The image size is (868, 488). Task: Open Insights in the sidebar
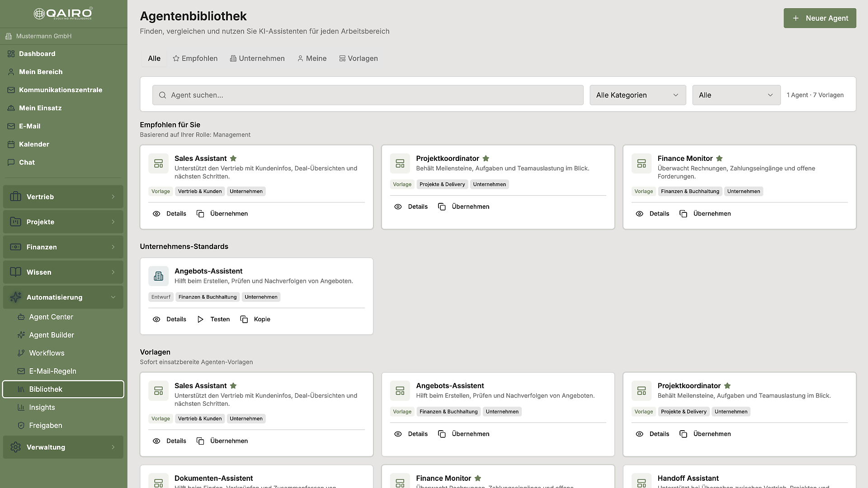42,407
